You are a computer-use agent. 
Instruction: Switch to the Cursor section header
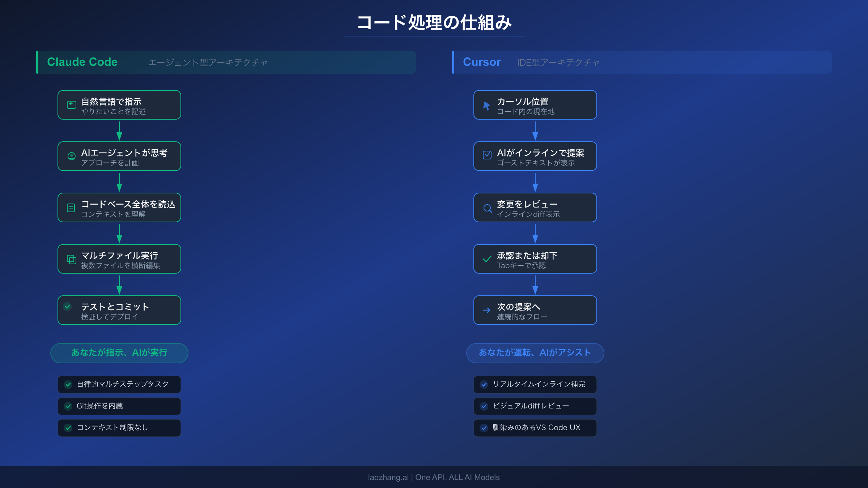(482, 62)
